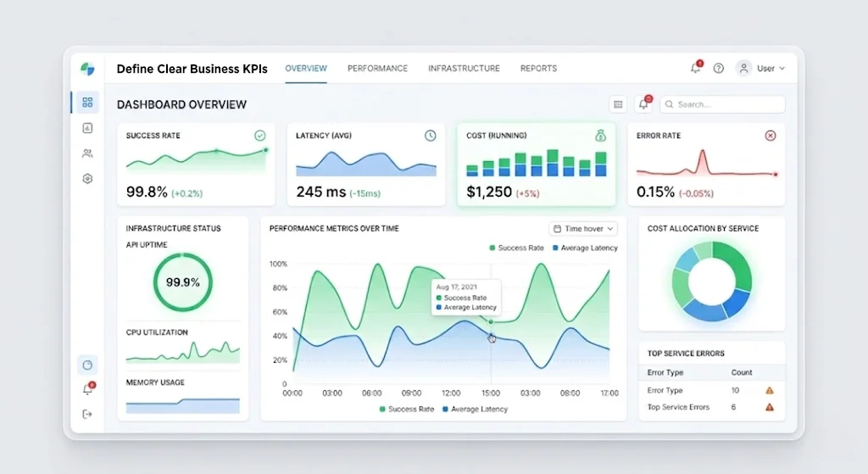Click calendar icon in Time hover selector
This screenshot has width=868, height=474.
click(558, 229)
